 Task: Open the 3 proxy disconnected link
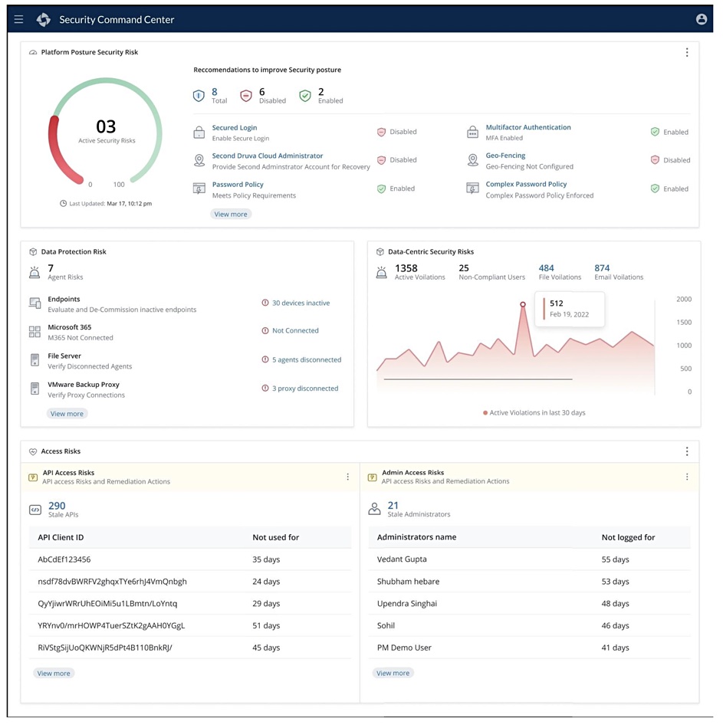pyautogui.click(x=305, y=389)
